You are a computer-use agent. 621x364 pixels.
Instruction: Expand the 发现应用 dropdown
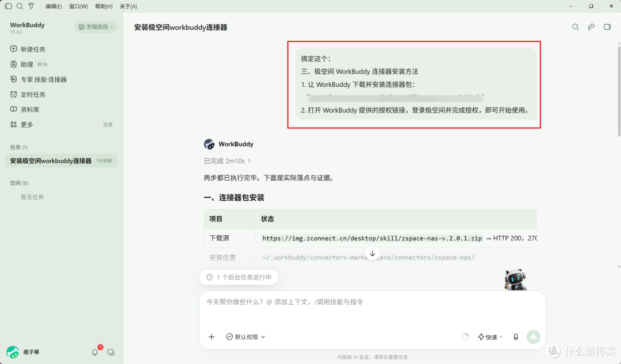point(96,27)
